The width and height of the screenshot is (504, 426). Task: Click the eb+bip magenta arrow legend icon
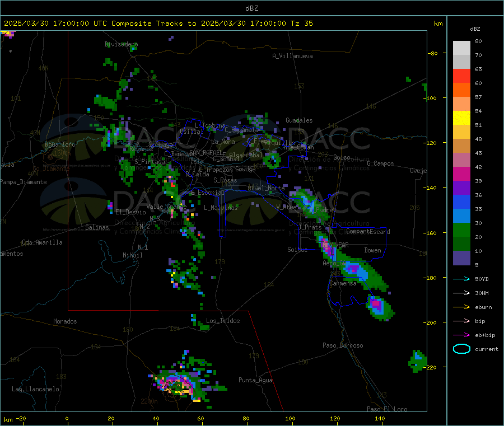click(461, 335)
